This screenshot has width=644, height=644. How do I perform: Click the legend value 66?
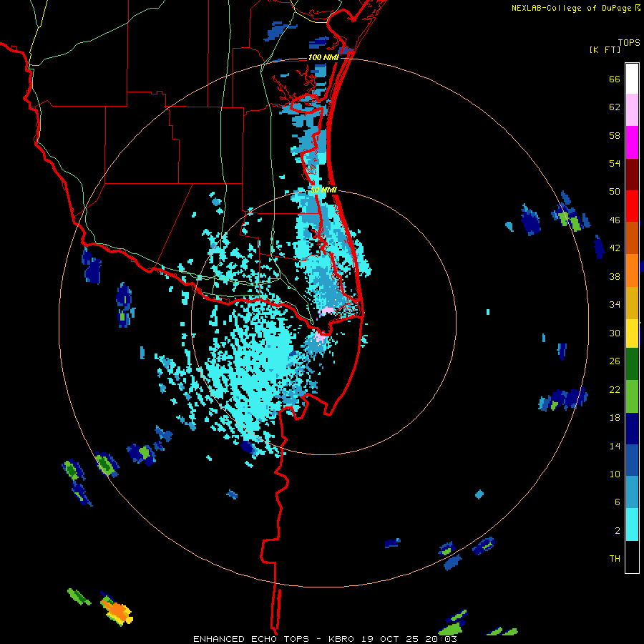point(615,79)
